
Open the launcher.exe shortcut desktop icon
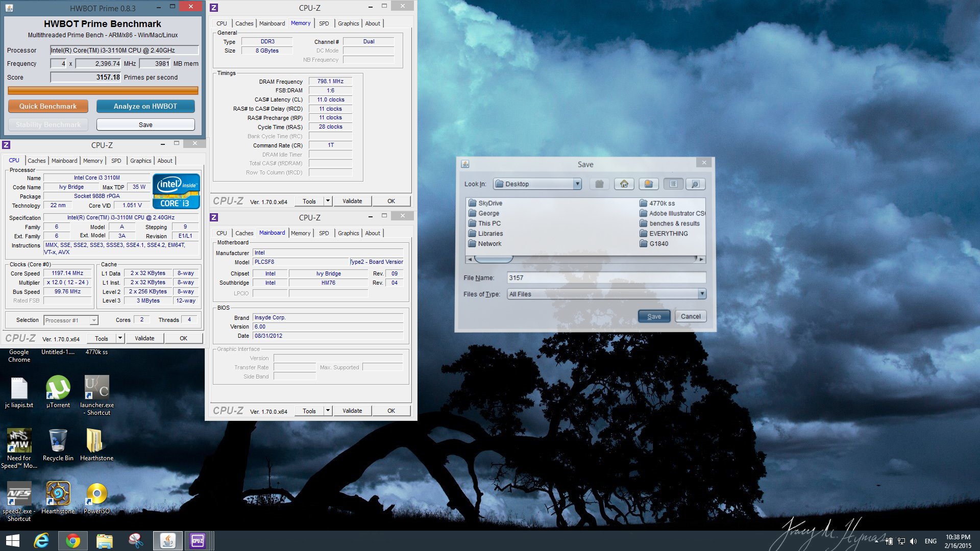97,395
